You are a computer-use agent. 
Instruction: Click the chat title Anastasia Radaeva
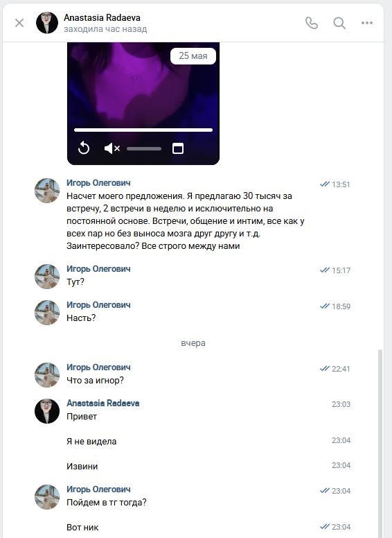point(102,17)
